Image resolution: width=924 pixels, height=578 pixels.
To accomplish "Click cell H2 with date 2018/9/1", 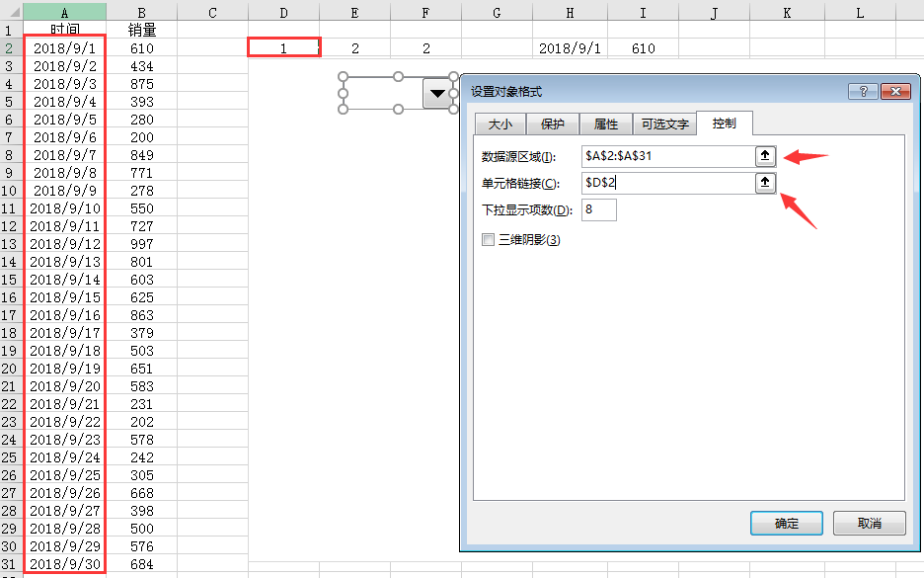I will pos(570,47).
